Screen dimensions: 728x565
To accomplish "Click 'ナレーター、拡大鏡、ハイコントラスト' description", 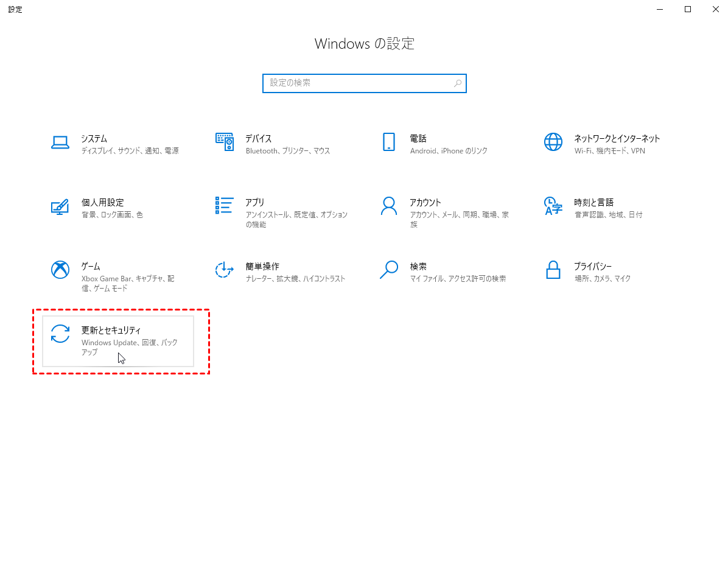I will 295,279.
